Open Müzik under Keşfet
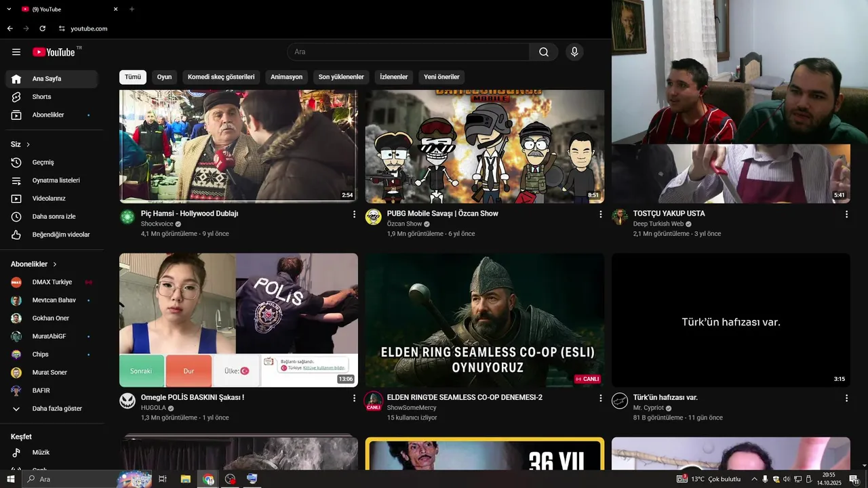The image size is (868, 488). (52, 452)
